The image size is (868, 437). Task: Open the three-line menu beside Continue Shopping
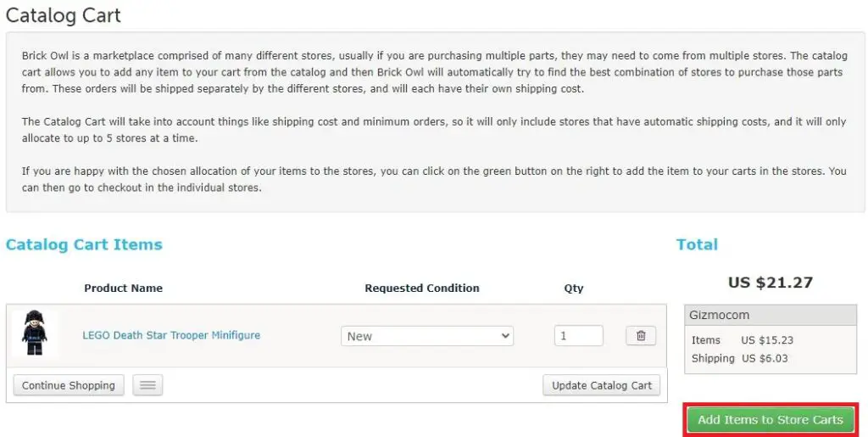(147, 385)
